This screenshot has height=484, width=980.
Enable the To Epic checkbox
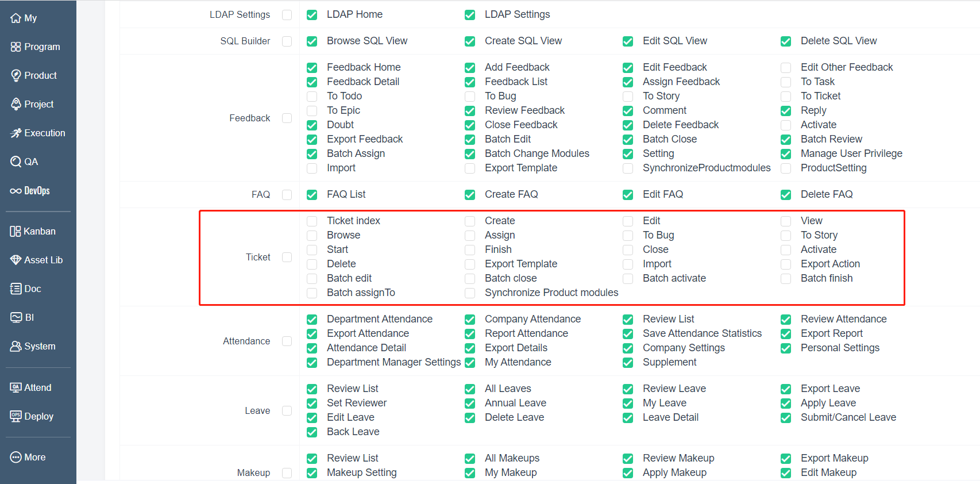[x=312, y=111]
